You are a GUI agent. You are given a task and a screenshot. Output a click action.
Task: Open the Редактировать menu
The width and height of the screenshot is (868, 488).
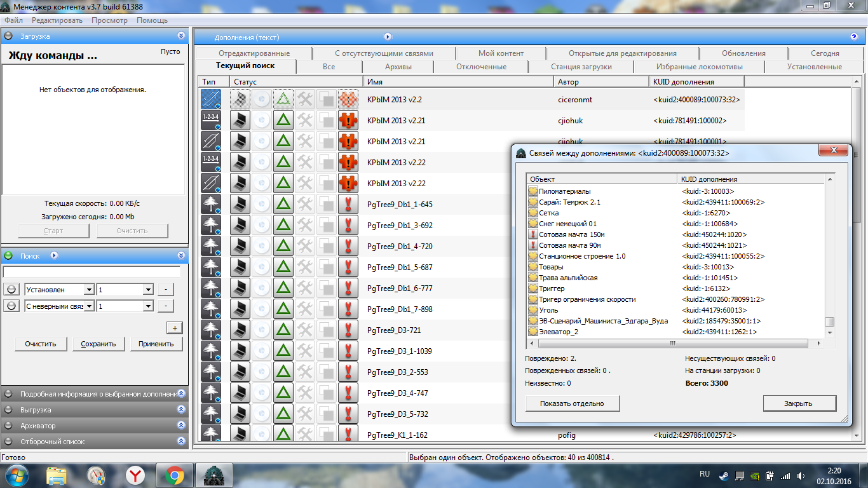click(x=57, y=20)
